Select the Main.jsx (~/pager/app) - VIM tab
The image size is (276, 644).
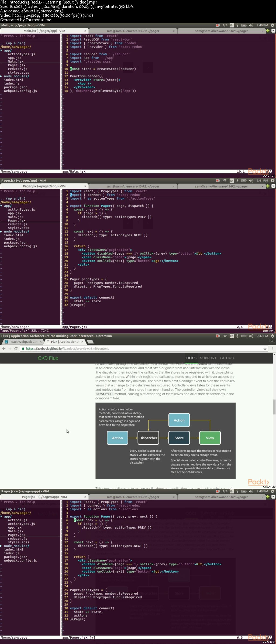point(44,31)
